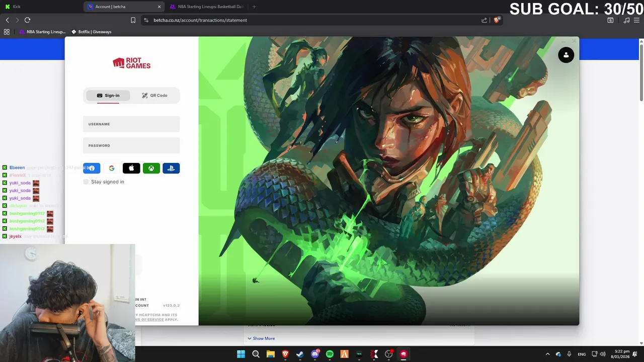The height and width of the screenshot is (362, 644).
Task: Switch to the Kick browser tab
Action: pos(41,7)
